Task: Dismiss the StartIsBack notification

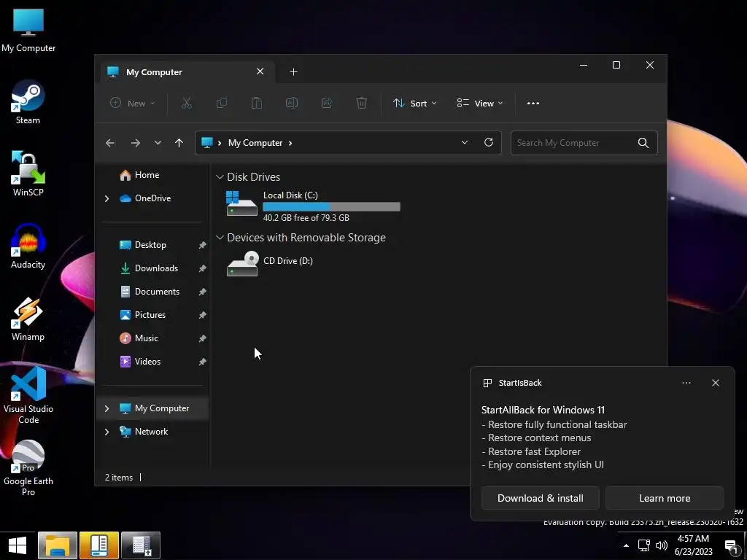Action: (716, 383)
